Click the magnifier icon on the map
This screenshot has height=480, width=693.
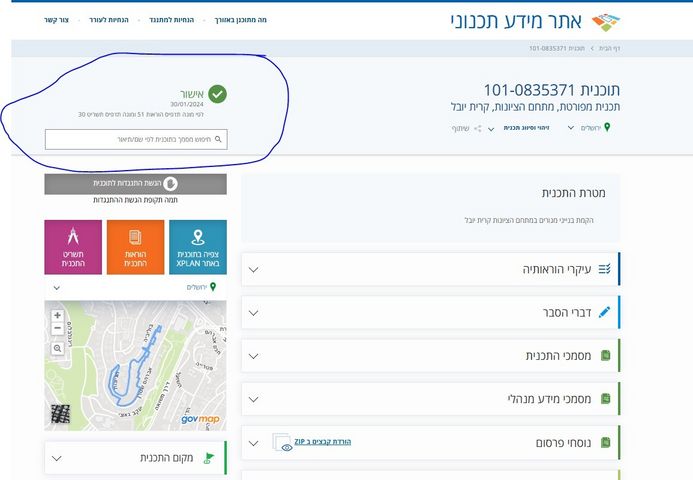(57, 347)
